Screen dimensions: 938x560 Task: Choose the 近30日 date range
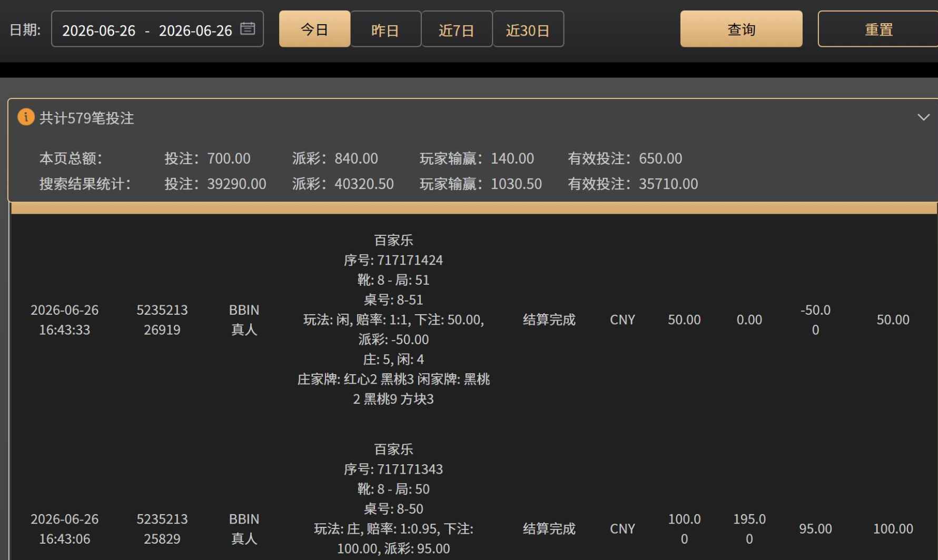click(x=528, y=29)
